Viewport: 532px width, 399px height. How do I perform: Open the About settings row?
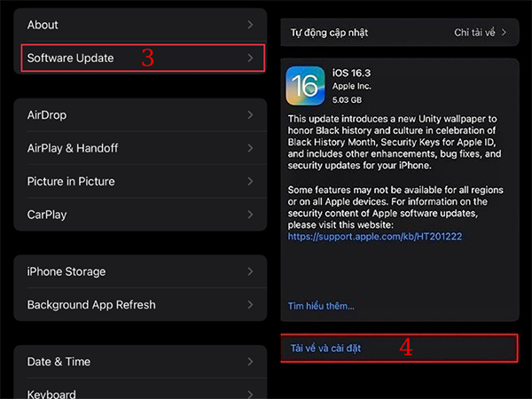coord(140,25)
